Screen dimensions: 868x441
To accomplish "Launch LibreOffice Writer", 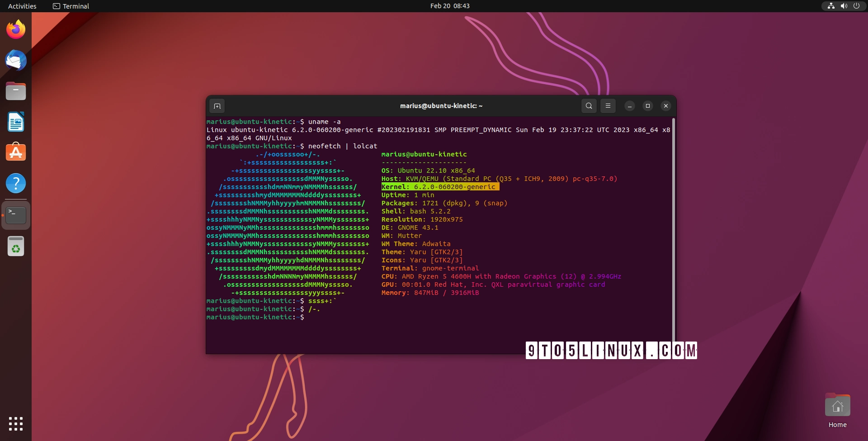I will pos(16,122).
